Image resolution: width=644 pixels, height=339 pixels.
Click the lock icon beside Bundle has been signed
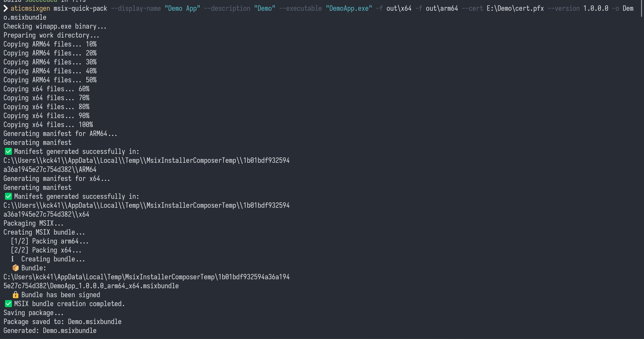(x=15, y=295)
